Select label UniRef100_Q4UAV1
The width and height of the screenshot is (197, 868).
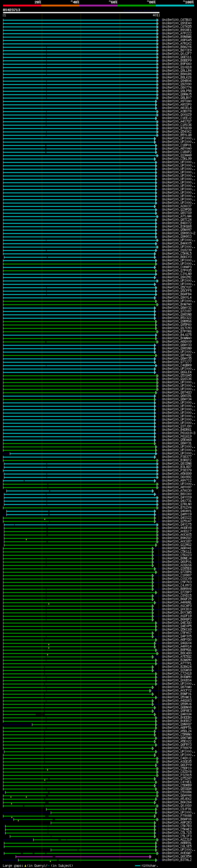pyautogui.click(x=176, y=511)
